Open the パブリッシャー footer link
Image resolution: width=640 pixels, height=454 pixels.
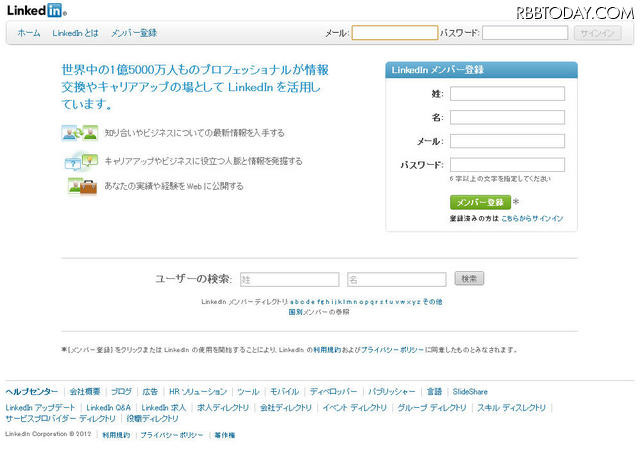tap(392, 392)
